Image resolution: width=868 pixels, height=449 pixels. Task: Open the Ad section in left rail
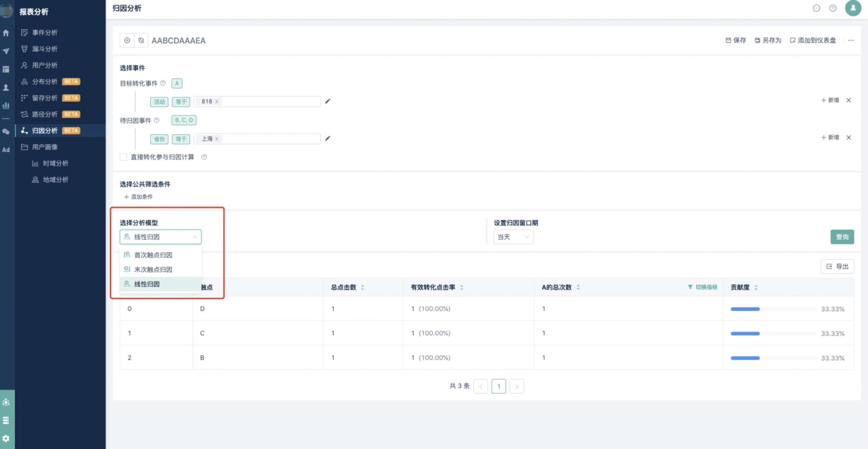tap(6, 150)
